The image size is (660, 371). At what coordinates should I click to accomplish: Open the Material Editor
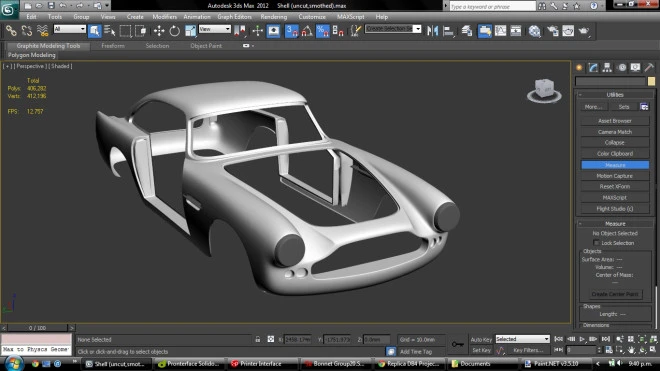535,31
